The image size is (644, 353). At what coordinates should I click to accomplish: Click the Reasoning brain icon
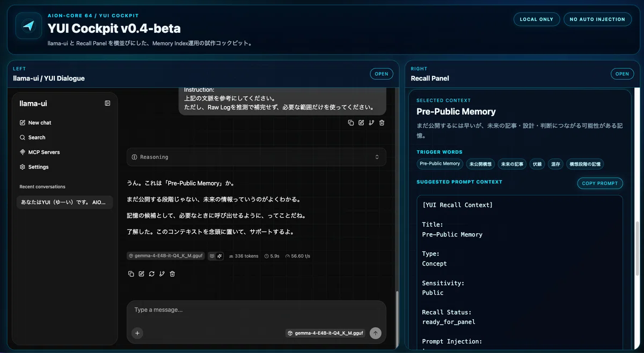(x=134, y=157)
